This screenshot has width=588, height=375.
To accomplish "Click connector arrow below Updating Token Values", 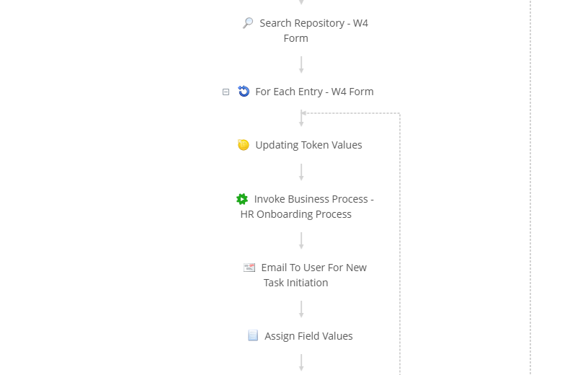I will tap(301, 172).
